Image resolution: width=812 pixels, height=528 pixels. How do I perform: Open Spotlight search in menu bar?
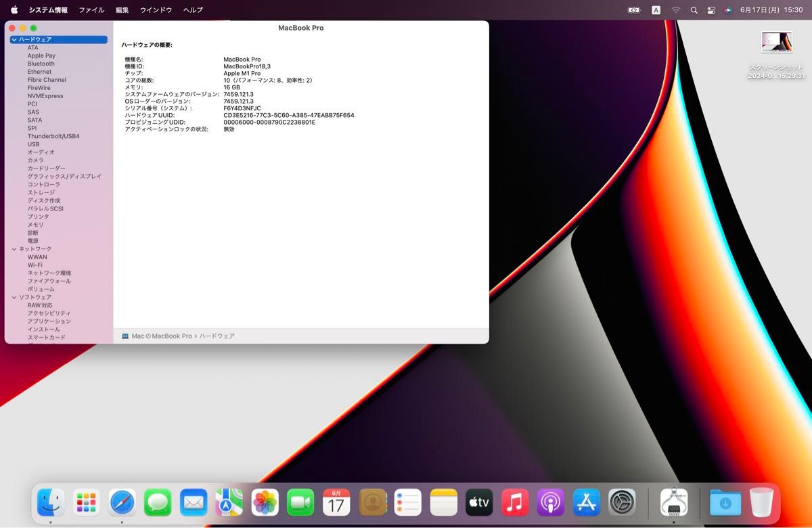click(x=694, y=10)
